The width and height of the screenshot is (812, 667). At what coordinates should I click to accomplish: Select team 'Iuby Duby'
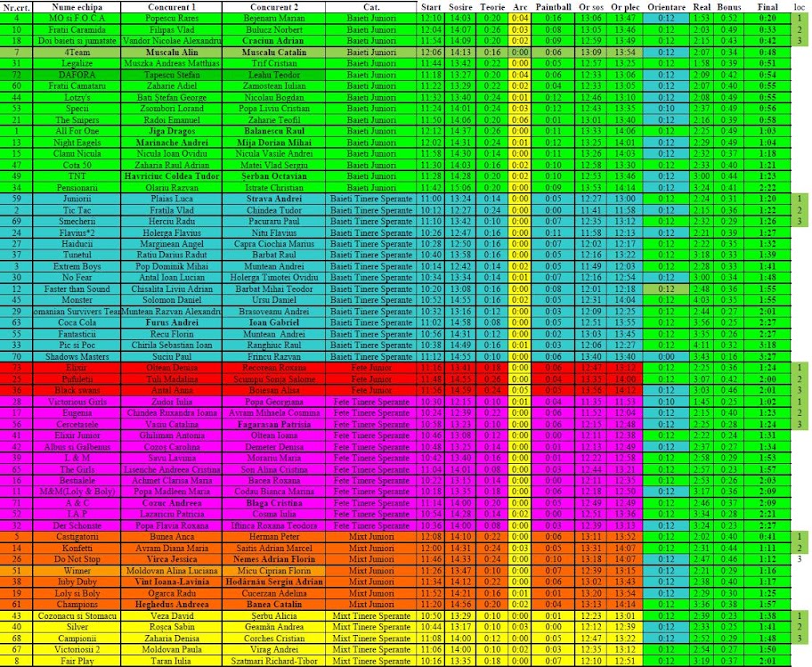77,582
